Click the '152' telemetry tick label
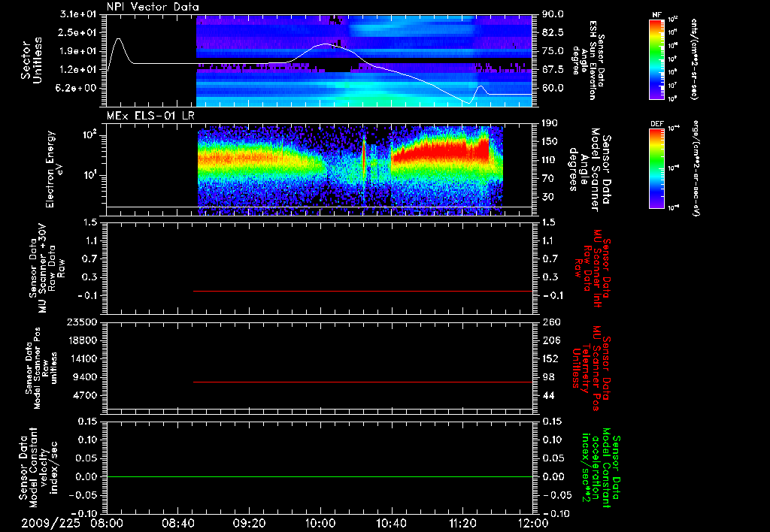Image resolution: width=770 pixels, height=532 pixels. click(x=550, y=358)
